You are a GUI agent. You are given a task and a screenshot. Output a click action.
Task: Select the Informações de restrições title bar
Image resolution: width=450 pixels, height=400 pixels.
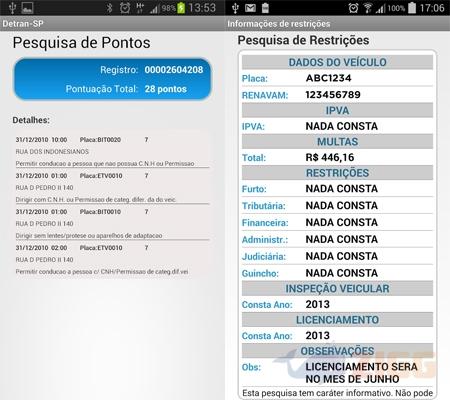(337, 24)
